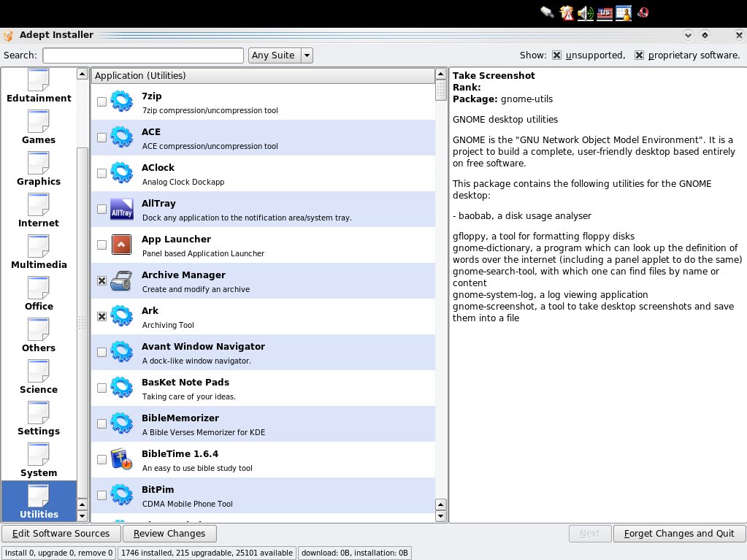
Task: Click the volume speaker tray icon
Action: [x=586, y=13]
